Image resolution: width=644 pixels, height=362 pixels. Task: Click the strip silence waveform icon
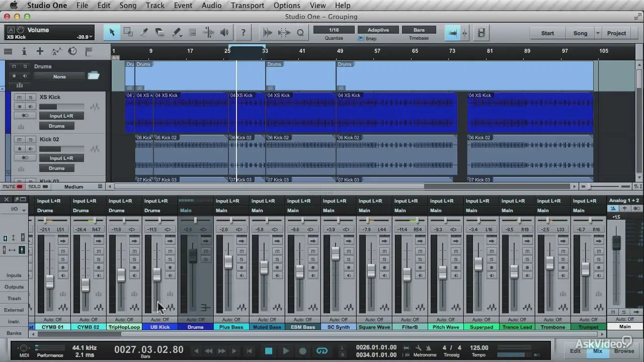284,33
